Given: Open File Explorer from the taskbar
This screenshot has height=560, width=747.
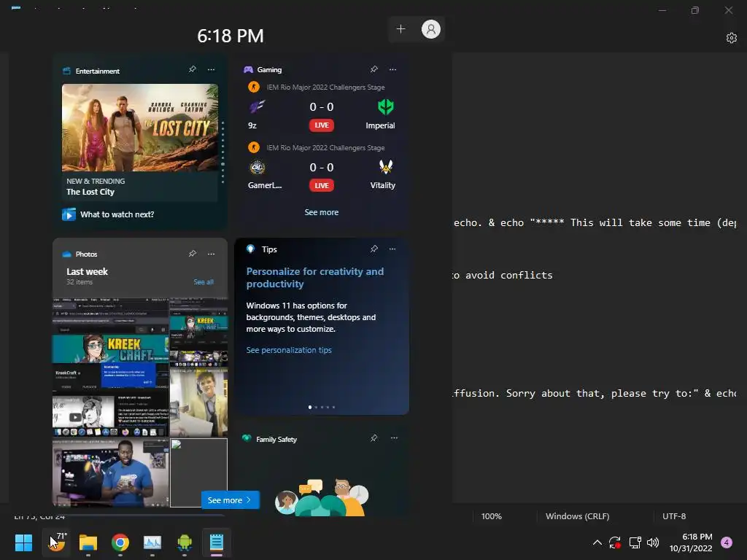Looking at the screenshot, I should tap(88, 542).
